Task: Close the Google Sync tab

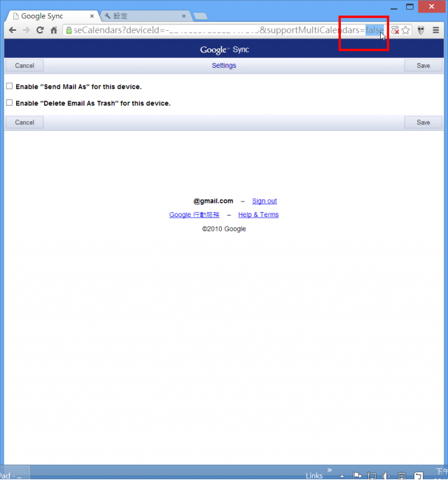Action: coord(92,16)
